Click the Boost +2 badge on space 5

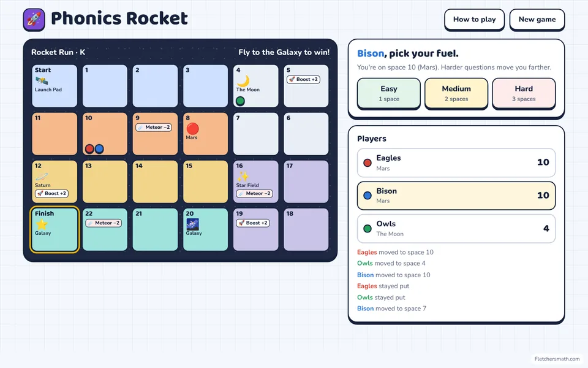tap(303, 79)
